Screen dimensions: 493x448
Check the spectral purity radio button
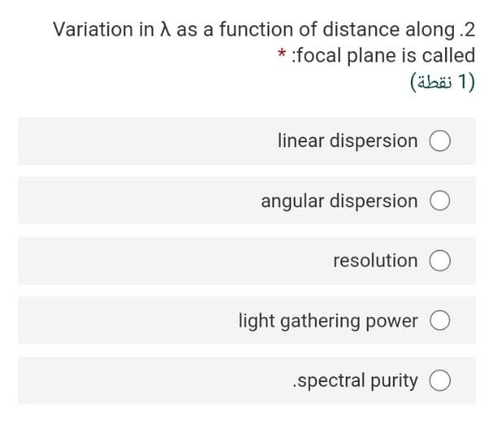pyautogui.click(x=440, y=381)
